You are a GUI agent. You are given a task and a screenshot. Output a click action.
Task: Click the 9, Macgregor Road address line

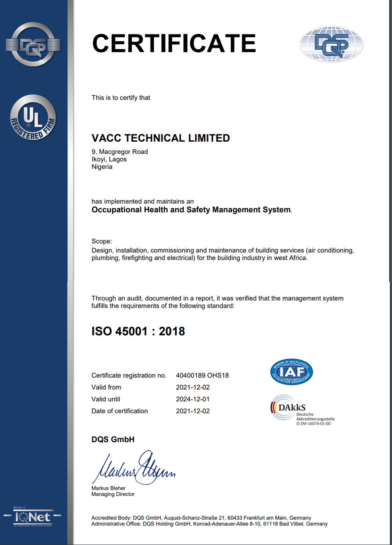point(120,151)
